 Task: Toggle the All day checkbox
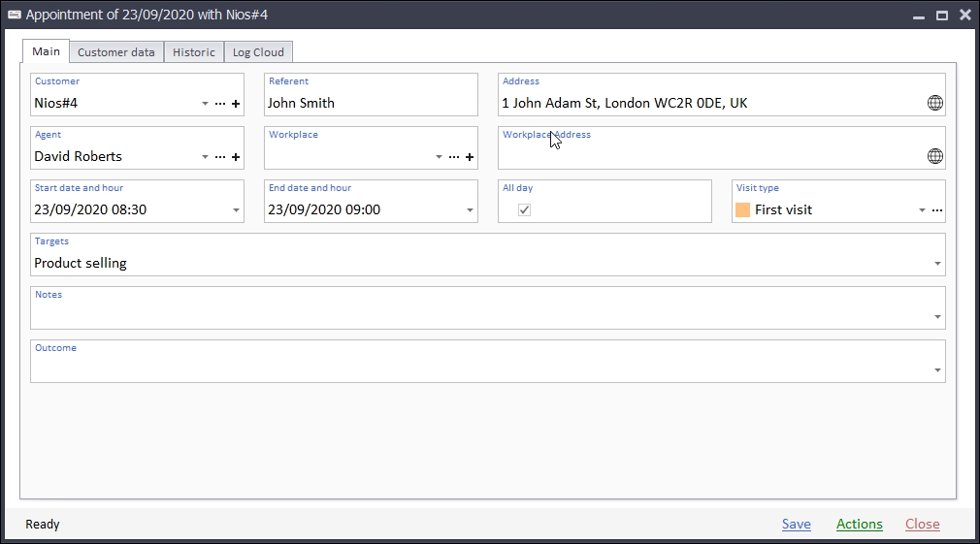525,209
